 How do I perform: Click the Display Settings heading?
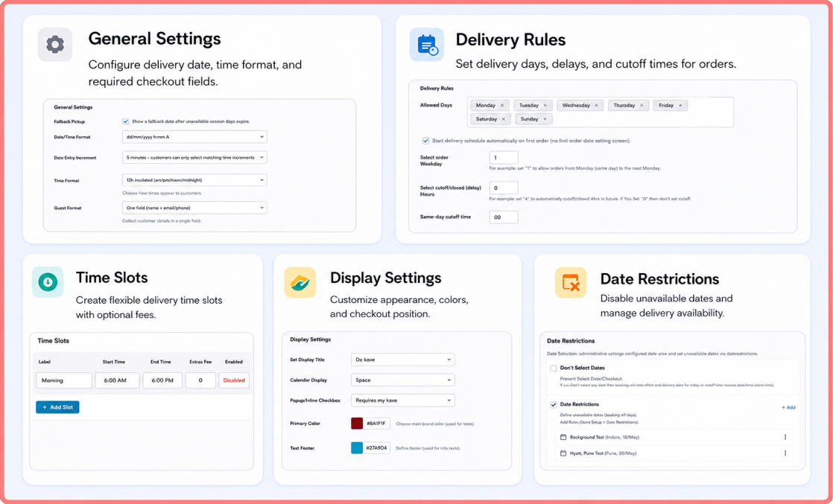click(x=386, y=278)
